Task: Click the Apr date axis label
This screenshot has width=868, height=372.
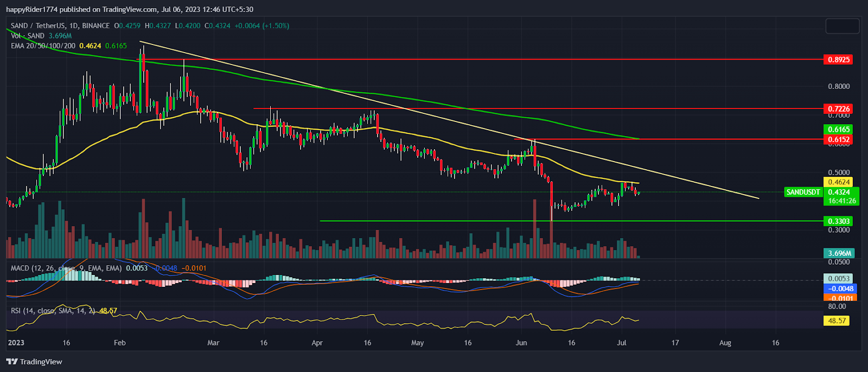Action: coord(317,343)
